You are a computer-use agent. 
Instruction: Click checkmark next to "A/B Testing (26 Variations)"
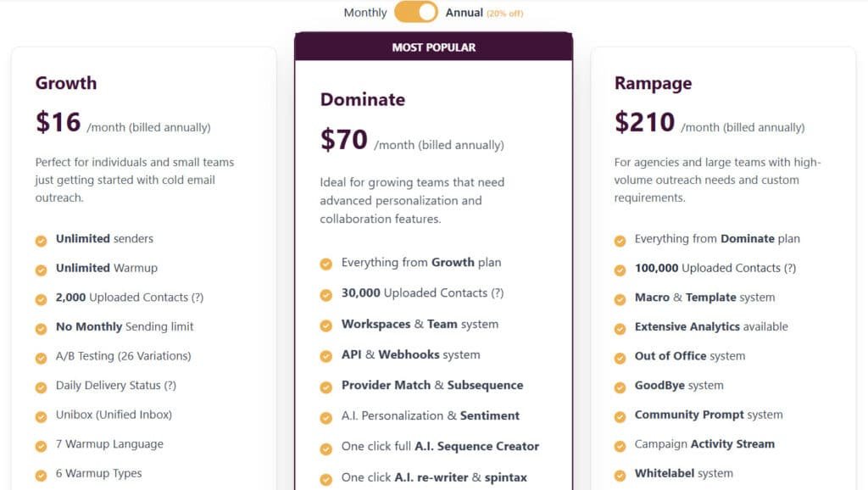point(39,356)
